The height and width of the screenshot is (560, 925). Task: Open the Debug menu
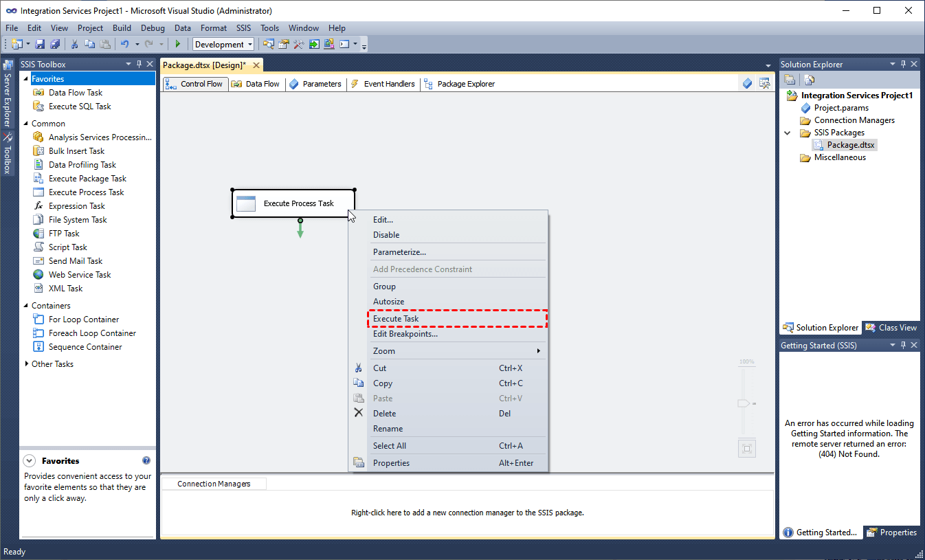coord(153,28)
